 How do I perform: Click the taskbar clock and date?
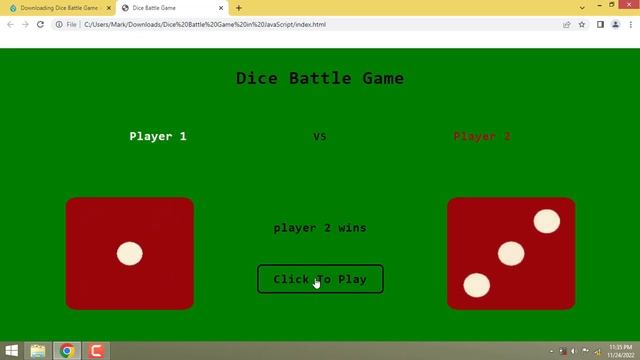coord(620,351)
